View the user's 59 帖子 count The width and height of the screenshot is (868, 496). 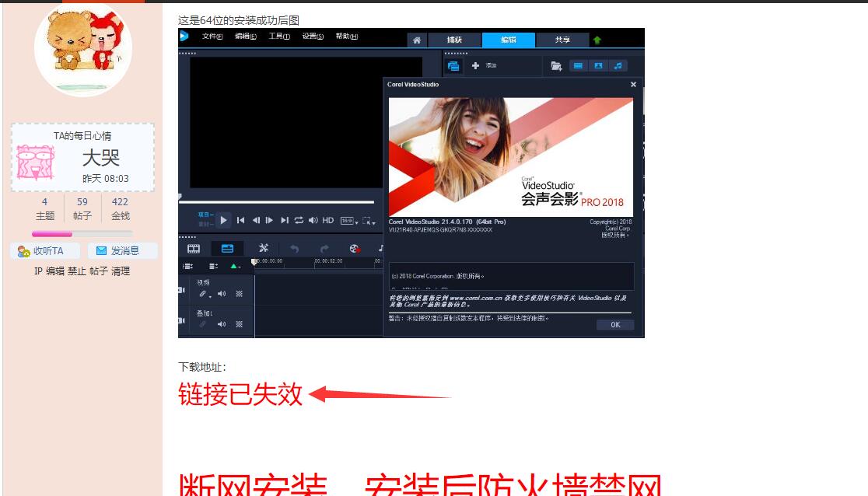(x=82, y=208)
